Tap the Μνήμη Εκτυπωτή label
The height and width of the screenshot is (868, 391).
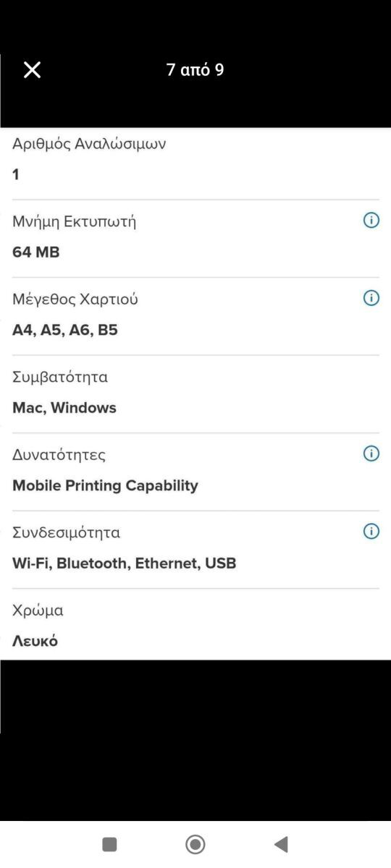75,221
